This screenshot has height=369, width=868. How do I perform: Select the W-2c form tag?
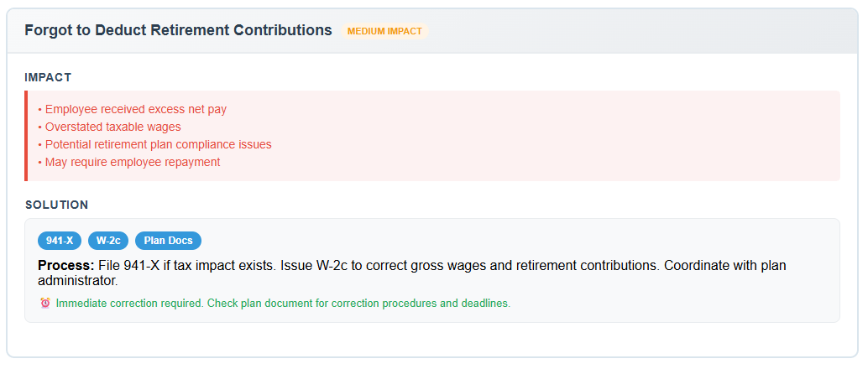pyautogui.click(x=108, y=241)
